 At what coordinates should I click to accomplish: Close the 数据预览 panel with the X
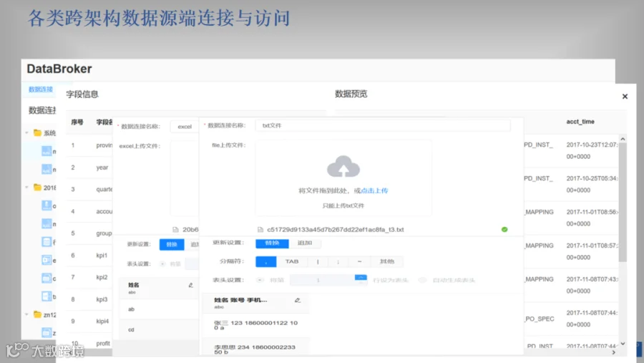click(x=625, y=96)
